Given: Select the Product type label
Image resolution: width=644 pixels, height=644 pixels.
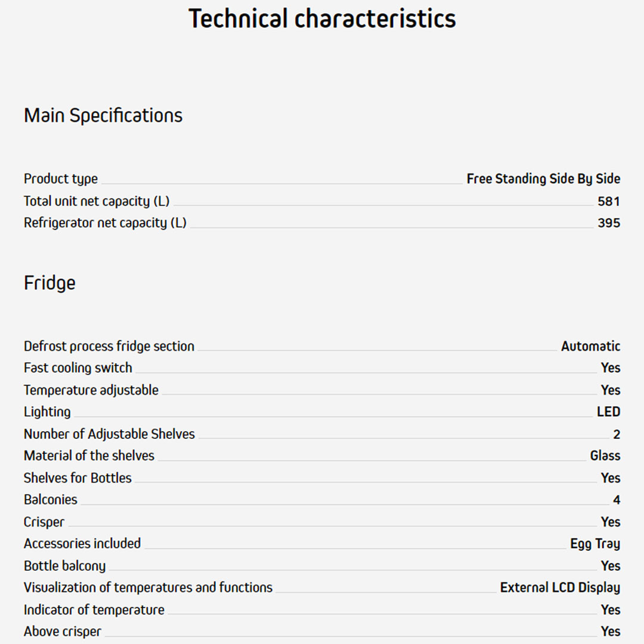Looking at the screenshot, I should (x=61, y=179).
